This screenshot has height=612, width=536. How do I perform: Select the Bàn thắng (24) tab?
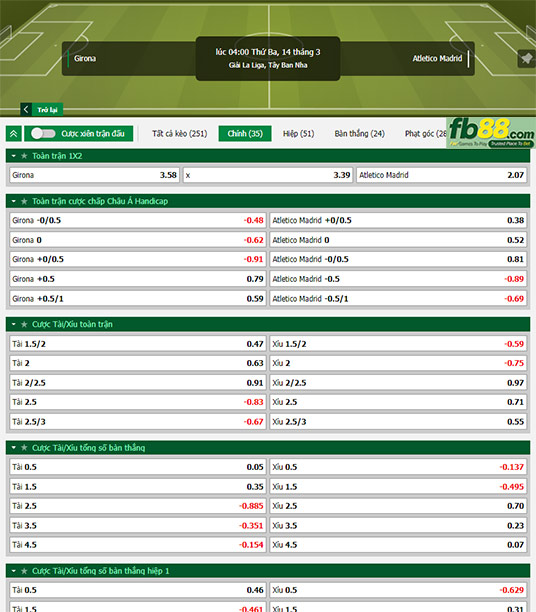[360, 133]
